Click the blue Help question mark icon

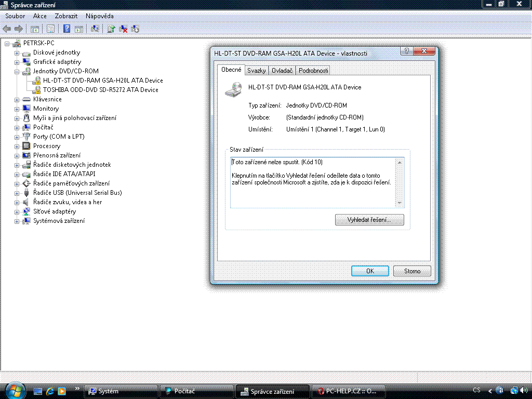[x=67, y=29]
